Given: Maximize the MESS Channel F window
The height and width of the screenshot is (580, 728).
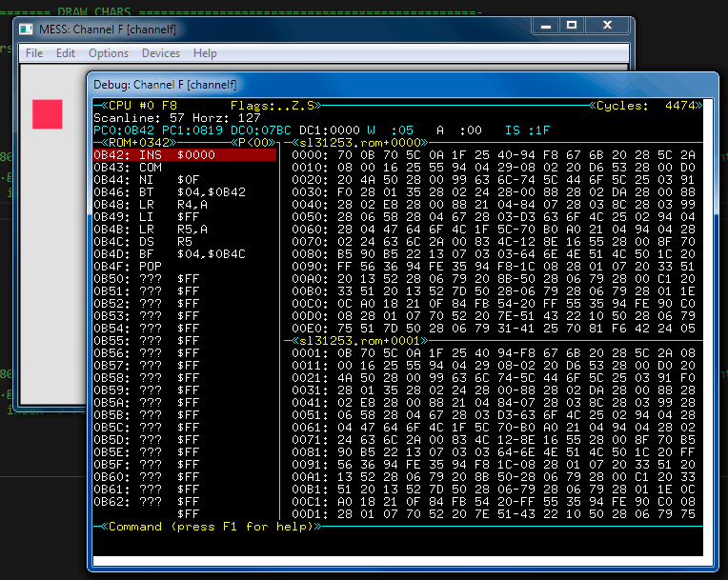Looking at the screenshot, I should [x=572, y=26].
